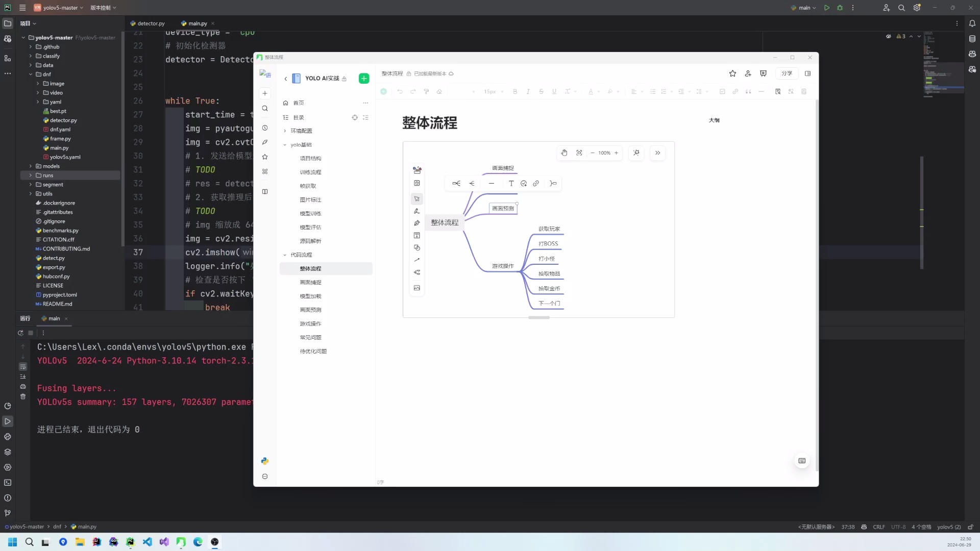
Task: Open PyCharm's hamburger main menu
Action: coord(22,8)
